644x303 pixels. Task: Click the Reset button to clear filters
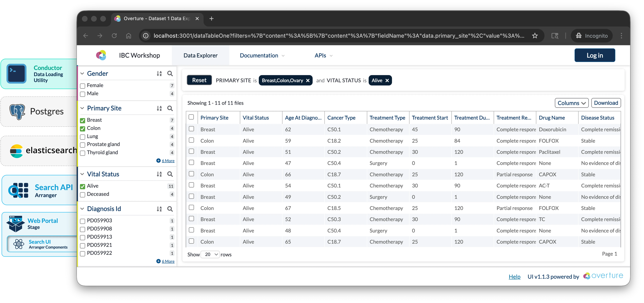point(199,80)
